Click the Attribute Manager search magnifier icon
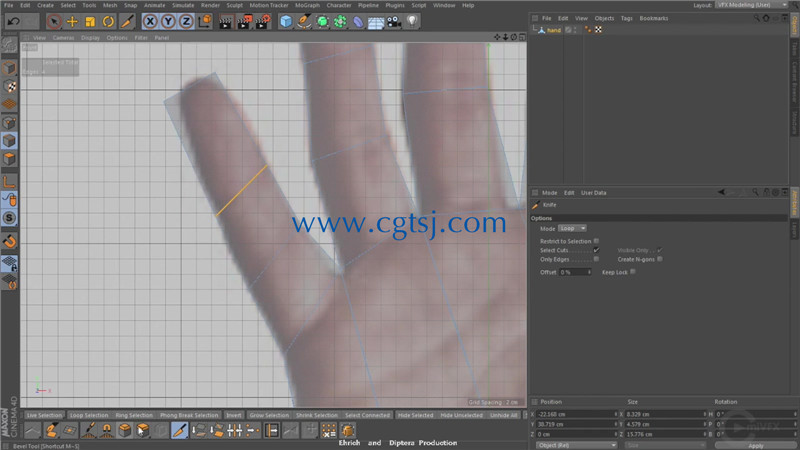This screenshot has width=800, height=450. pos(755,192)
